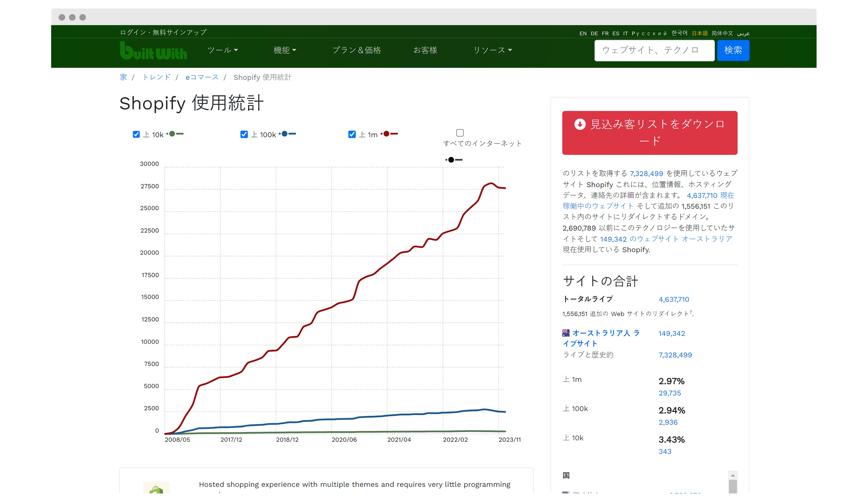The image size is (868, 502).
Task: Open the プラン＆価格 page
Action: click(x=357, y=50)
